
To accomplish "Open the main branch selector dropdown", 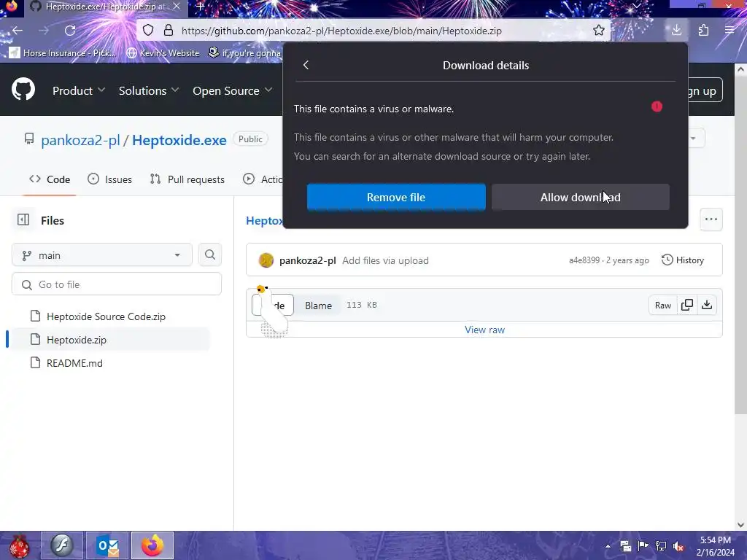I will tap(102, 254).
